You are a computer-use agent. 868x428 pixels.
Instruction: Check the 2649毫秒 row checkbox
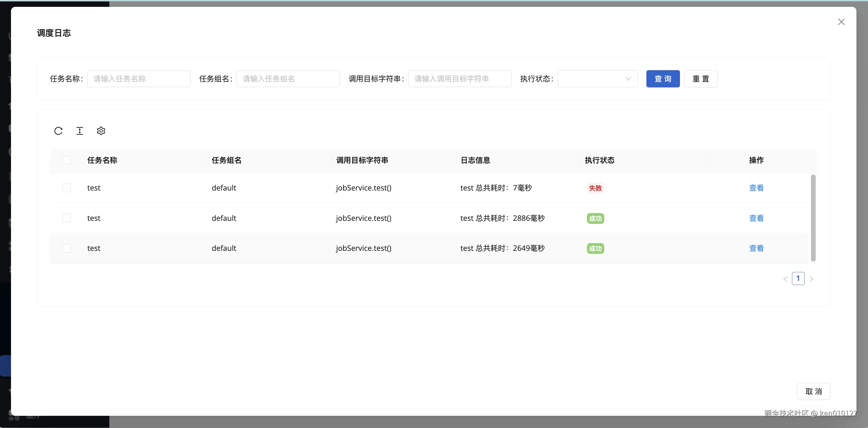pyautogui.click(x=66, y=248)
